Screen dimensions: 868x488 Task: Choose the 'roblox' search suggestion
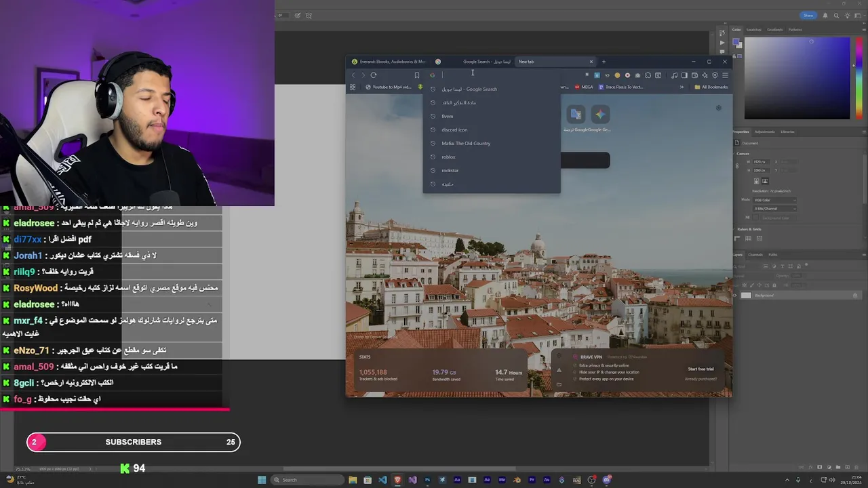[492, 157]
